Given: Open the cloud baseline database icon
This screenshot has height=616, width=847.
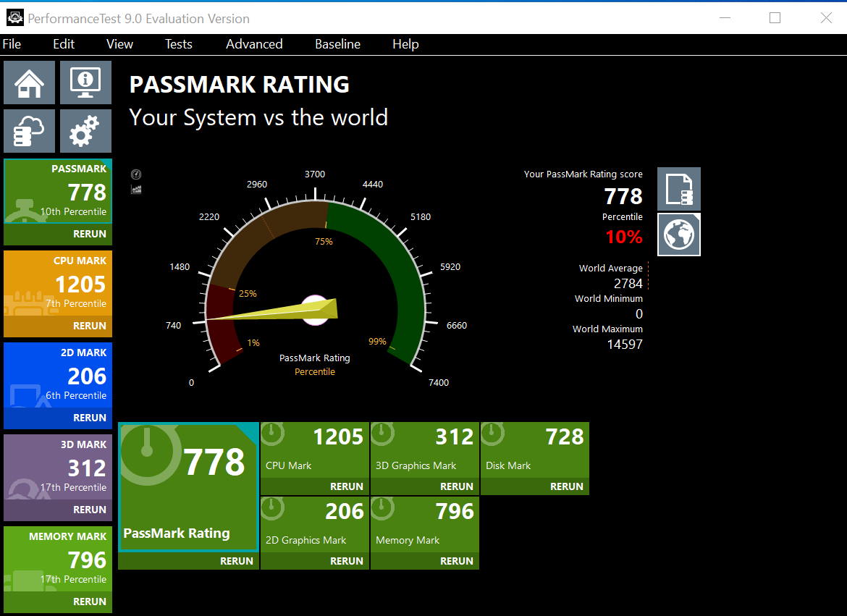Looking at the screenshot, I should coord(29,131).
